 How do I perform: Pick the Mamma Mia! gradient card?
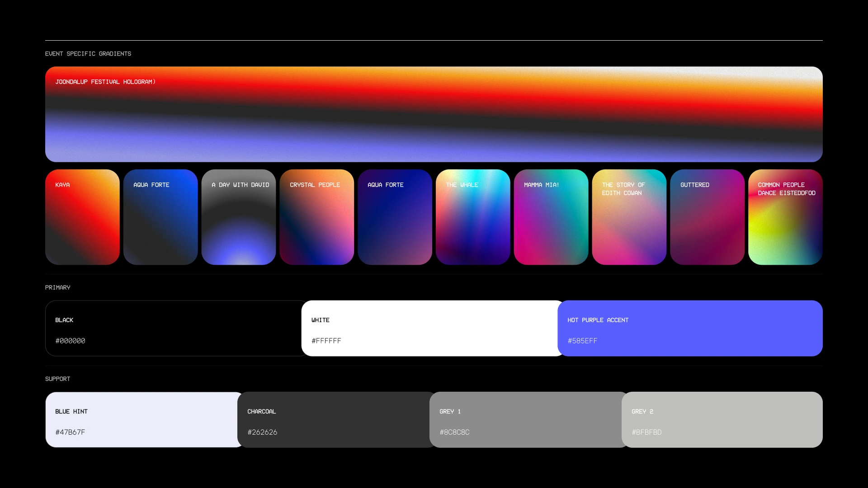click(x=551, y=217)
